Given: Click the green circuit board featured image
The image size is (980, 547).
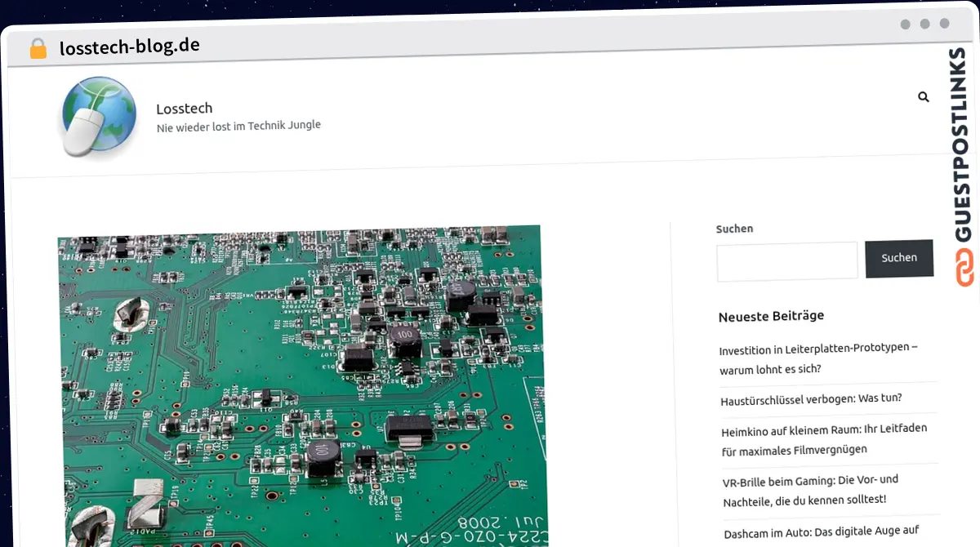Looking at the screenshot, I should click(299, 385).
